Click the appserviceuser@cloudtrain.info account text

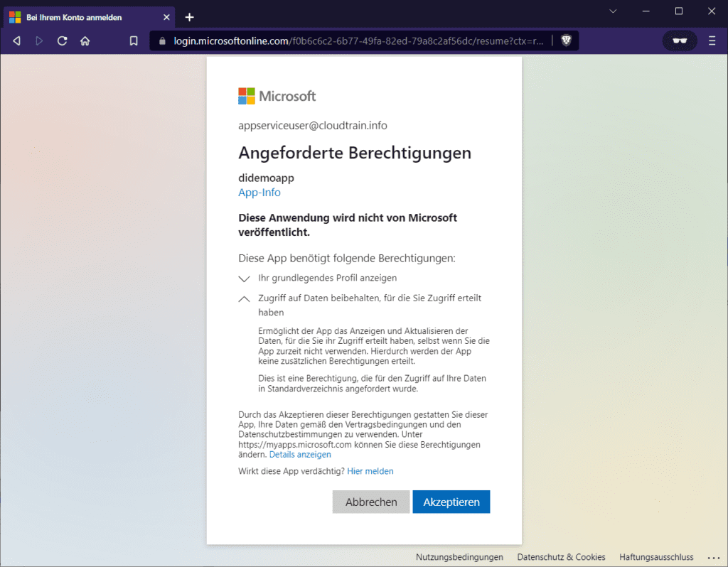(313, 126)
